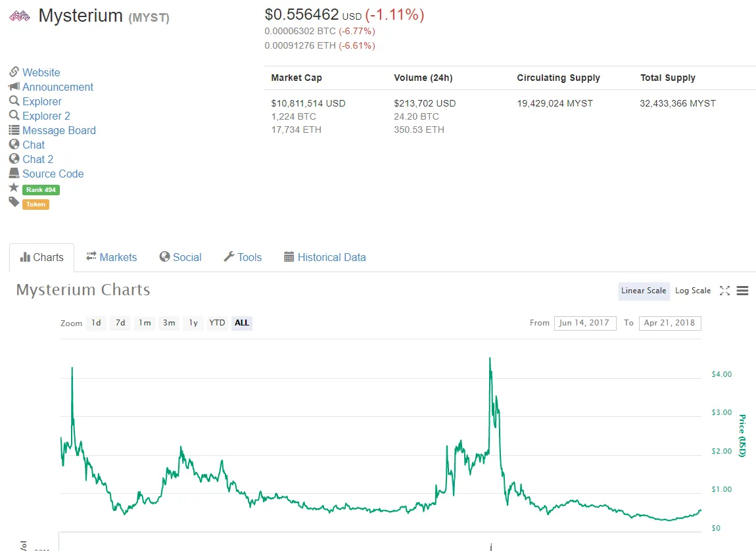Click the star icon beside Rank 494

[14, 187]
